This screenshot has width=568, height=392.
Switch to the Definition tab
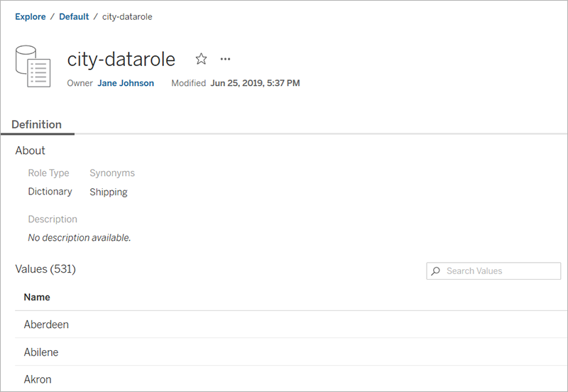point(37,124)
